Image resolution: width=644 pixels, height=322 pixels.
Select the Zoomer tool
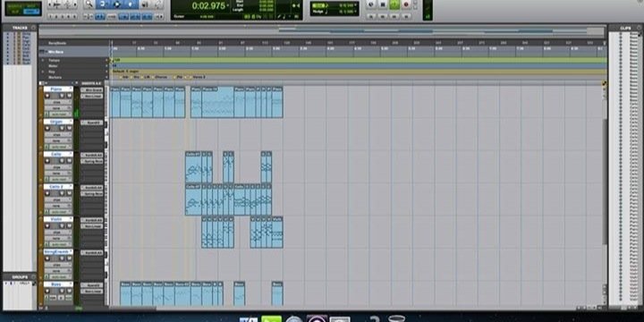(89, 4)
